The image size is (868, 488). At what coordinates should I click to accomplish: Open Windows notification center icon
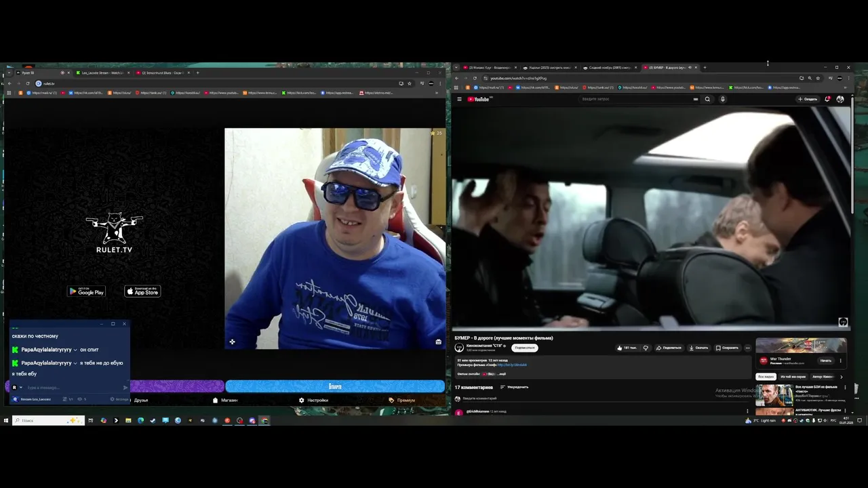860,420
